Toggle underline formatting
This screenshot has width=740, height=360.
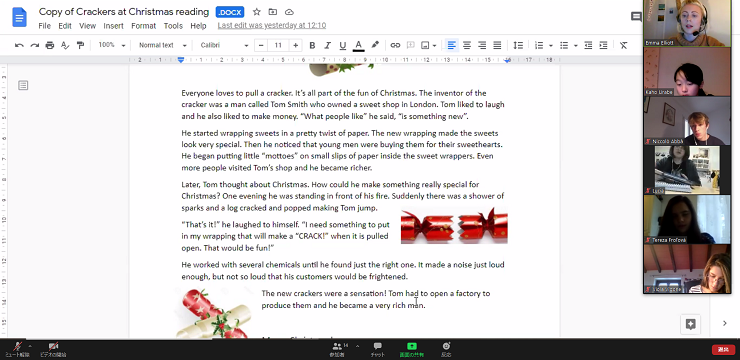[x=343, y=45]
